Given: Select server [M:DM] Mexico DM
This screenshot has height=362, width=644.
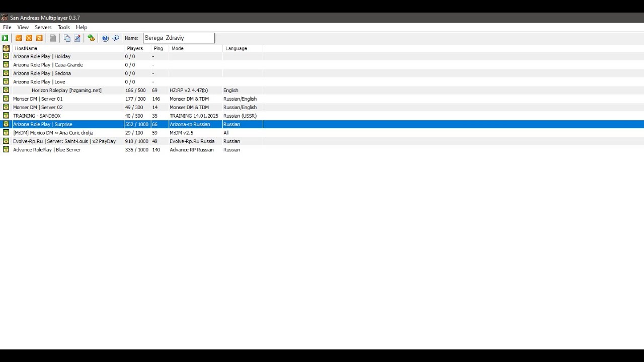Looking at the screenshot, I should click(x=53, y=133).
